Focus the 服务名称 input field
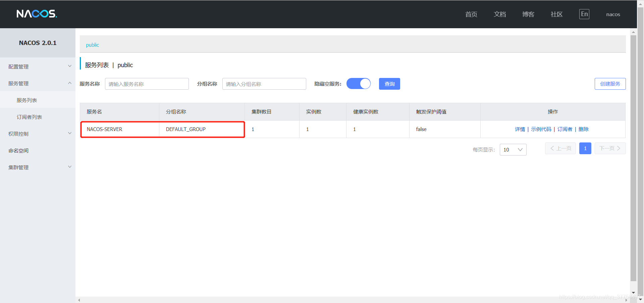Screen dimensions: 644x303 (147, 84)
